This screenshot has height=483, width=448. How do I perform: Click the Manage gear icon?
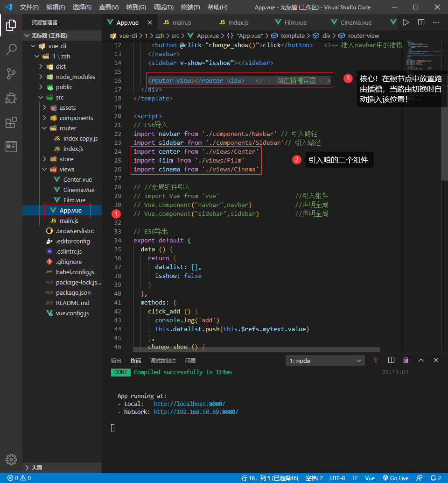[x=11, y=459]
